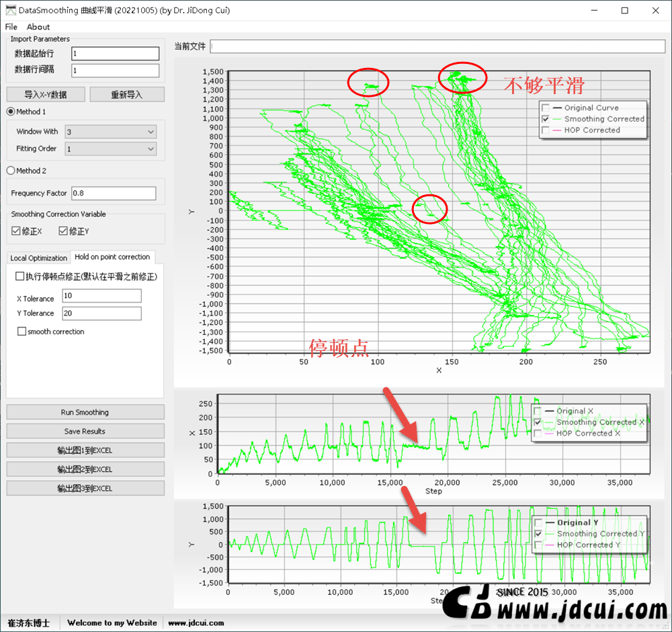The height and width of the screenshot is (632, 672).
Task: Open the Fitting Order dropdown
Action: coord(111,149)
